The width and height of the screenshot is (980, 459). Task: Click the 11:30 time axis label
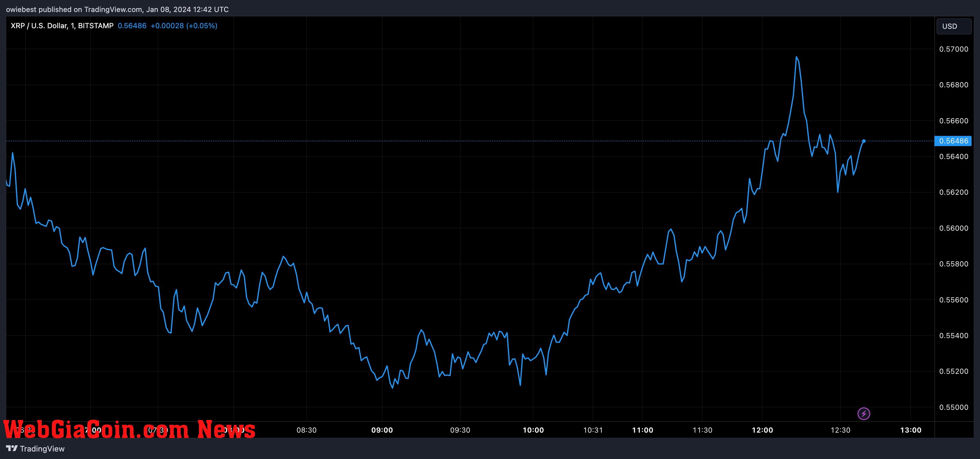coord(702,430)
